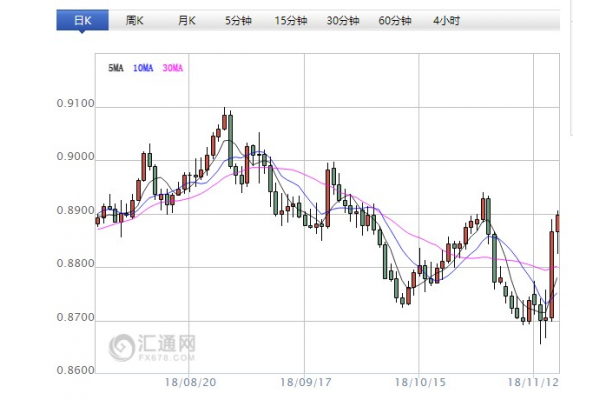Open the 30分钟 chart tab
Screen dimensions: 614x400
(x=343, y=20)
